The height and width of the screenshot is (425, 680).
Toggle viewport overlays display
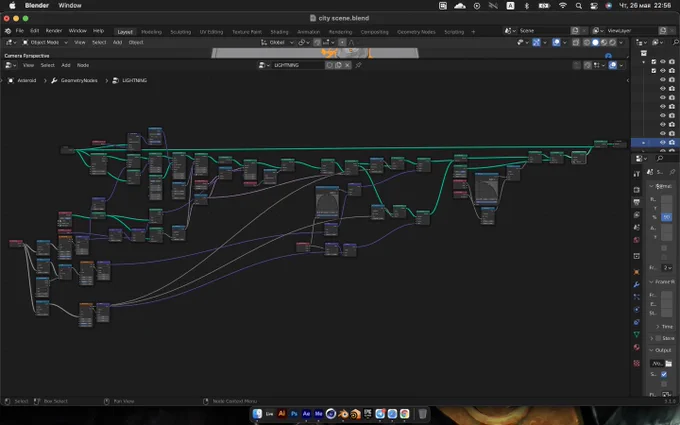556,42
